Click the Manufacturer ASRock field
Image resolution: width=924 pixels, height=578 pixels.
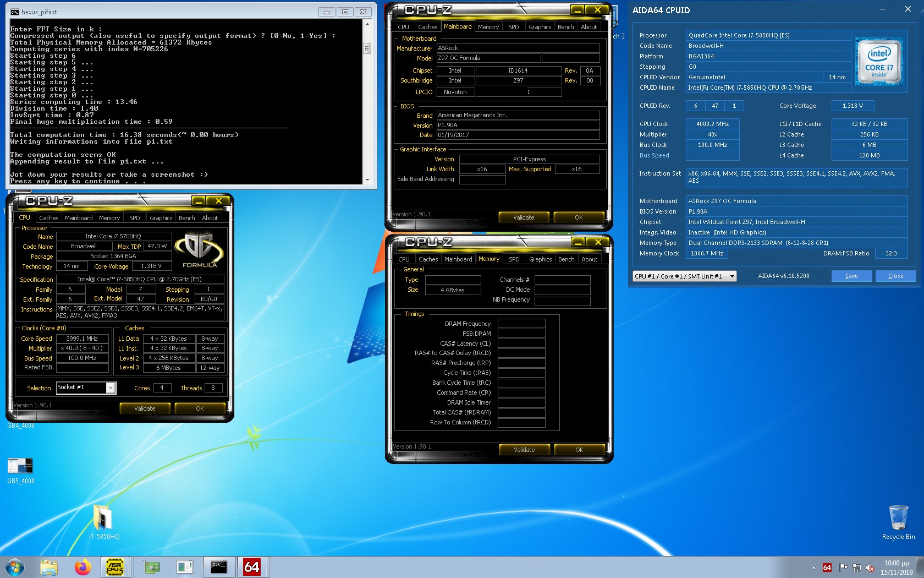point(518,48)
